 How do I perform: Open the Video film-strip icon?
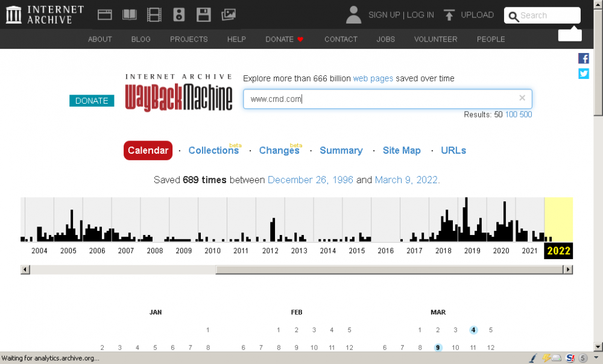[154, 14]
